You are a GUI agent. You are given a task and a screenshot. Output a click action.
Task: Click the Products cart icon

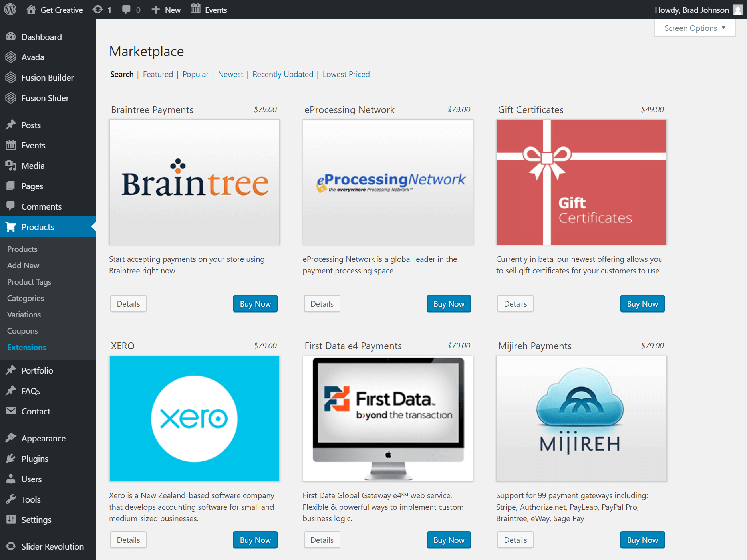[11, 227]
